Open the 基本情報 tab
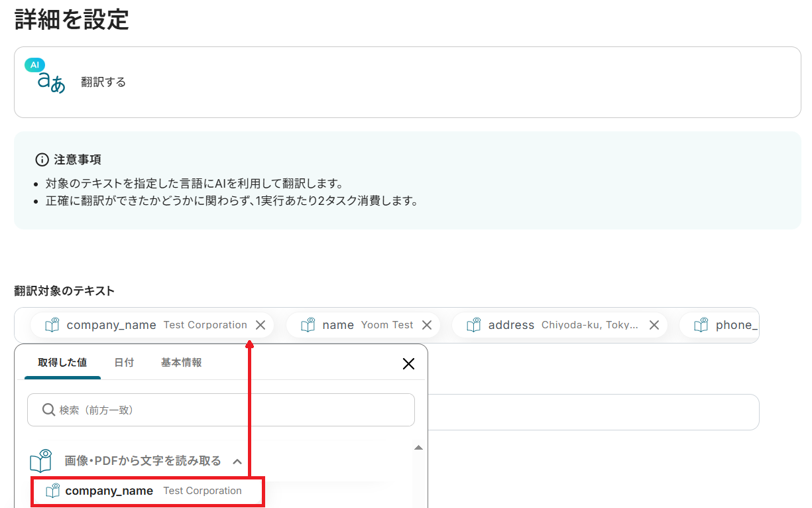Viewport: 812px width, 508px height. [x=181, y=363]
